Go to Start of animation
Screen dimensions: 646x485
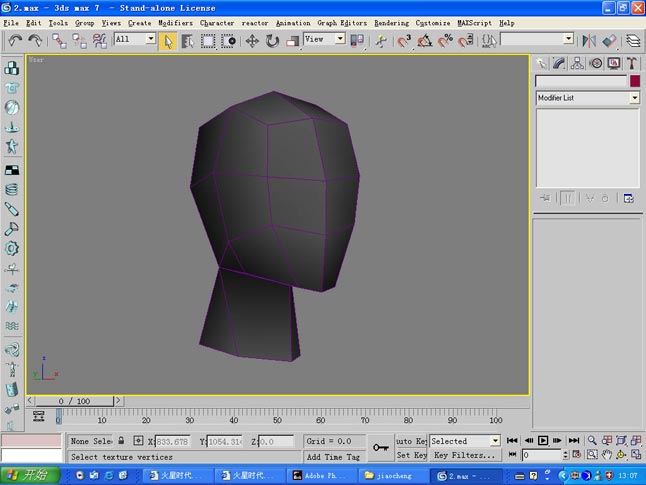[x=512, y=440]
